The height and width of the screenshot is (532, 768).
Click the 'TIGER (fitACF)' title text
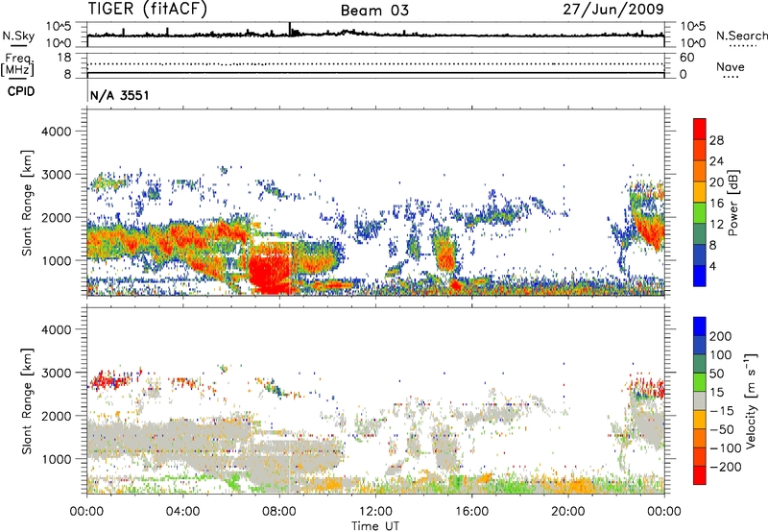click(148, 10)
